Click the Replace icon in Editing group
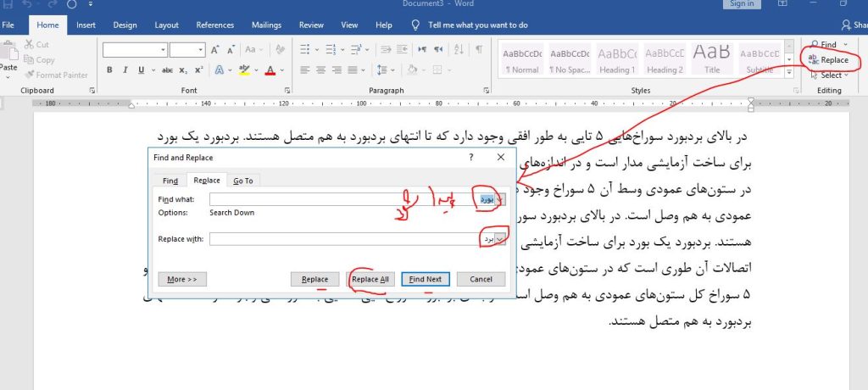Viewport: 868px width, 390px height. click(827, 60)
